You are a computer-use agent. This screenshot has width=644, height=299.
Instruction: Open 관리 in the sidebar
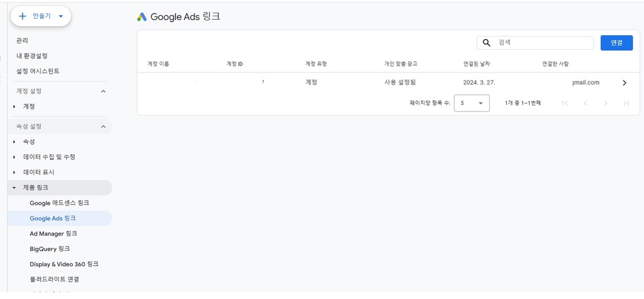(x=22, y=41)
